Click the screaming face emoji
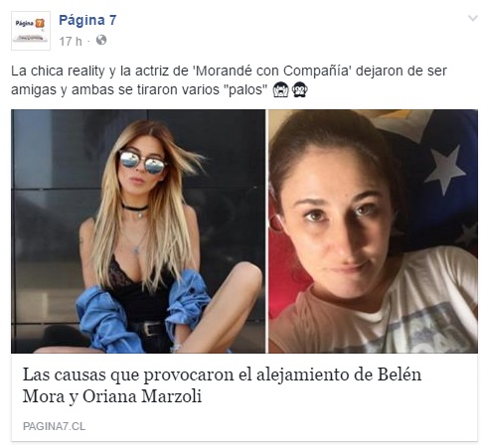This screenshot has height=448, width=481. [281, 89]
